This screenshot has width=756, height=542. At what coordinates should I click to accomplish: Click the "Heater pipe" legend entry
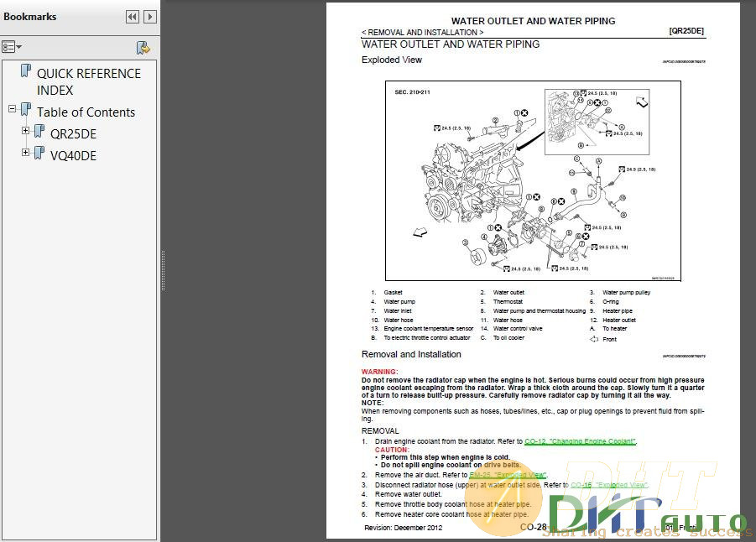(618, 311)
